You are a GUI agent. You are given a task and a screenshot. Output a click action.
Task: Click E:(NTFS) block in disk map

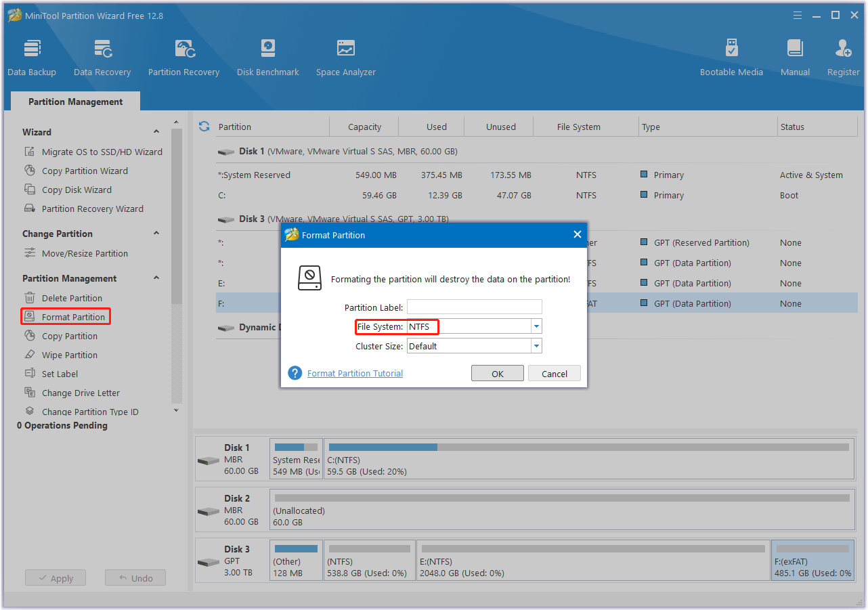point(593,561)
